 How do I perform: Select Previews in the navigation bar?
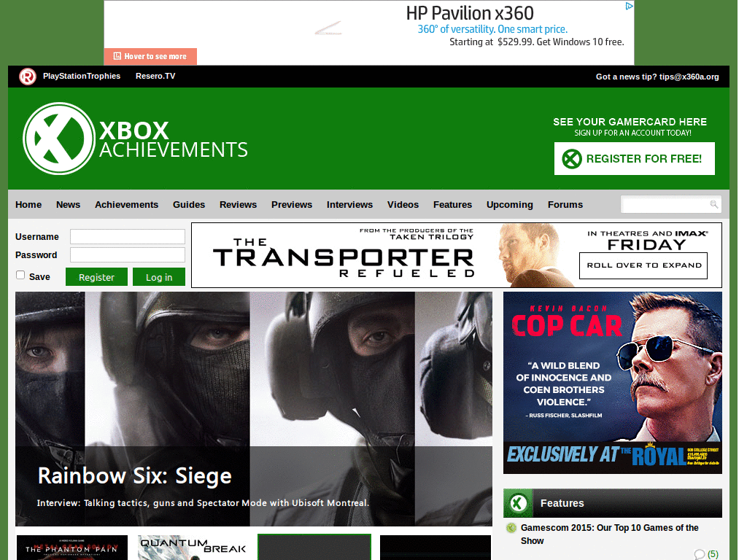pos(292,205)
